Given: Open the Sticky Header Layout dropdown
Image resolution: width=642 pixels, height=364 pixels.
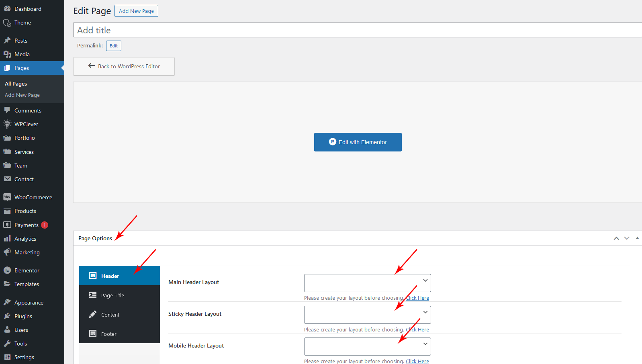Looking at the screenshot, I should coord(367,315).
